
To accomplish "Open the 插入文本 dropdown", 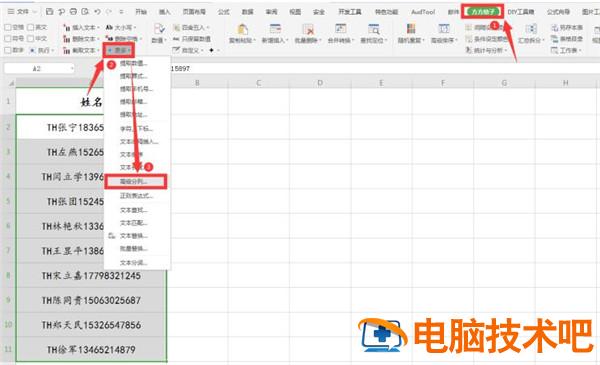I will (82, 28).
